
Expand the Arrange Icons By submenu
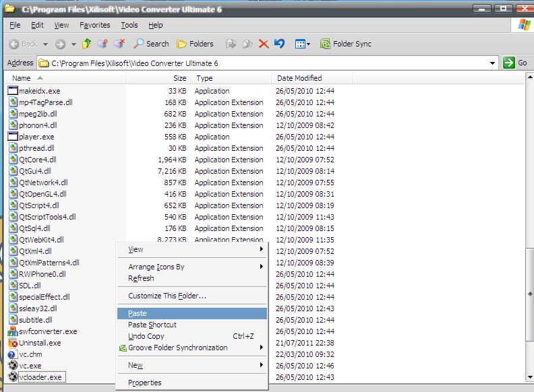tap(261, 267)
